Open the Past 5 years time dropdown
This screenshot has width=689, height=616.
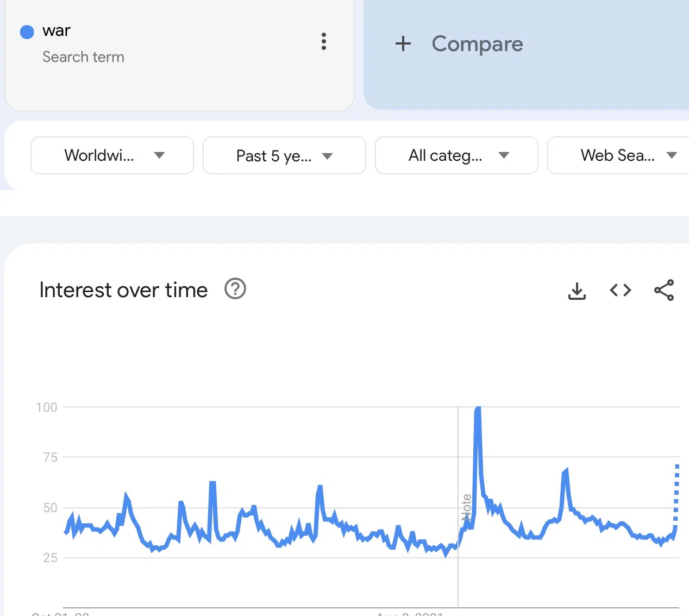[x=284, y=155]
